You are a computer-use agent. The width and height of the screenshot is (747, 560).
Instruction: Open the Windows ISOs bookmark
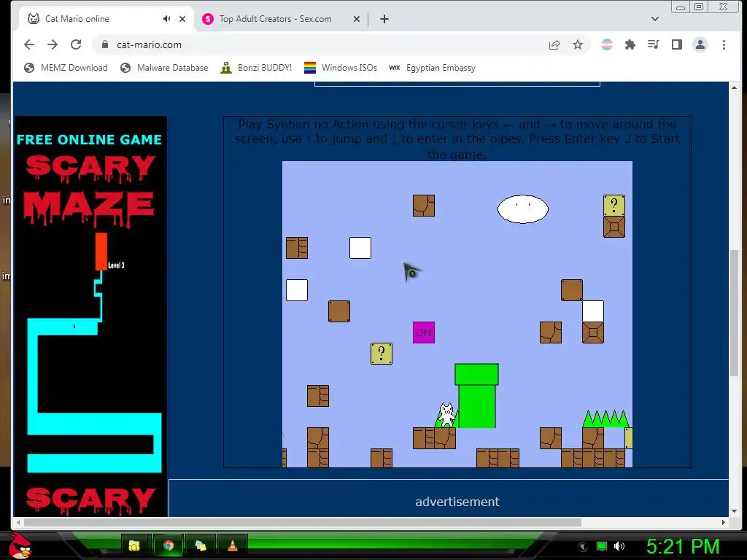click(341, 68)
